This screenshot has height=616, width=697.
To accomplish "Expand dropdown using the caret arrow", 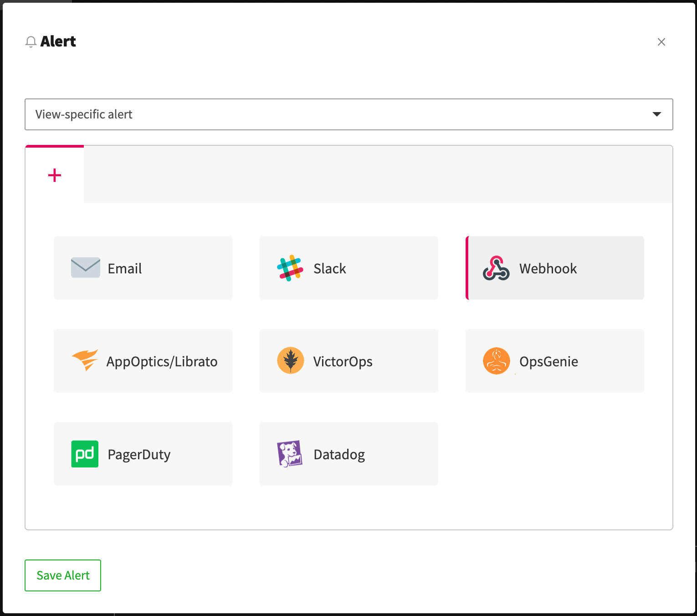I will point(657,114).
